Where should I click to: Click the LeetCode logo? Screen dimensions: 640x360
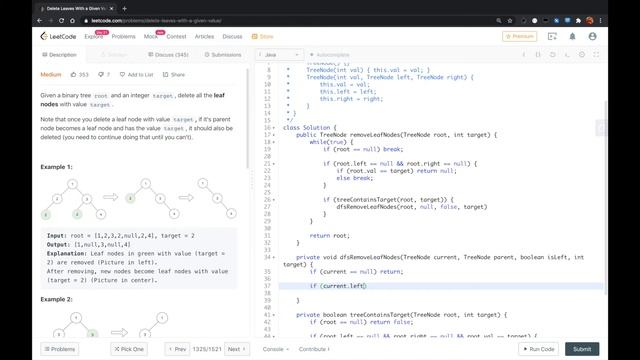(58, 36)
